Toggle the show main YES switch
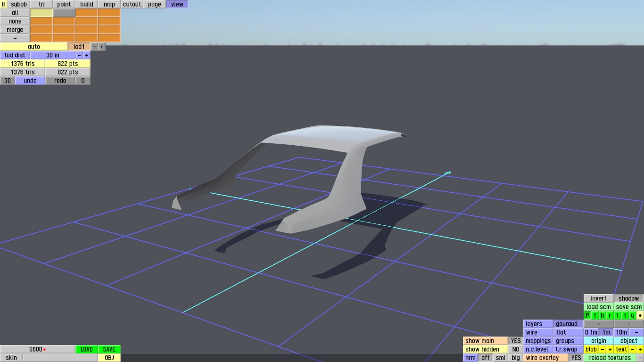 tap(516, 341)
